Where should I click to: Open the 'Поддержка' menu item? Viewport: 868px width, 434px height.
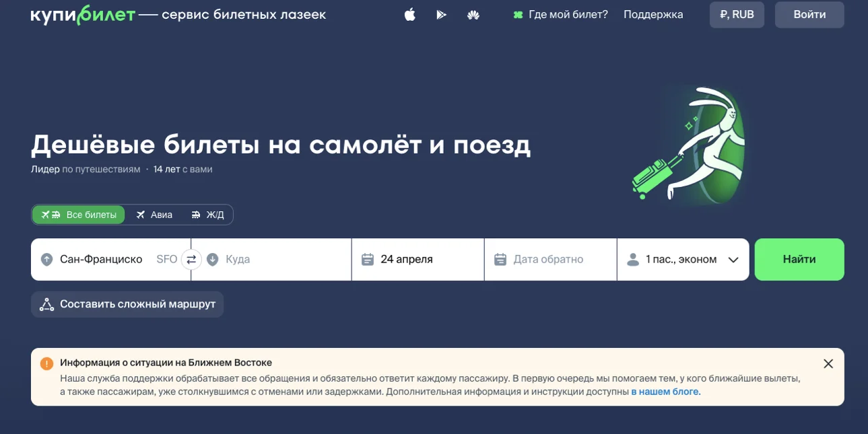coord(652,14)
